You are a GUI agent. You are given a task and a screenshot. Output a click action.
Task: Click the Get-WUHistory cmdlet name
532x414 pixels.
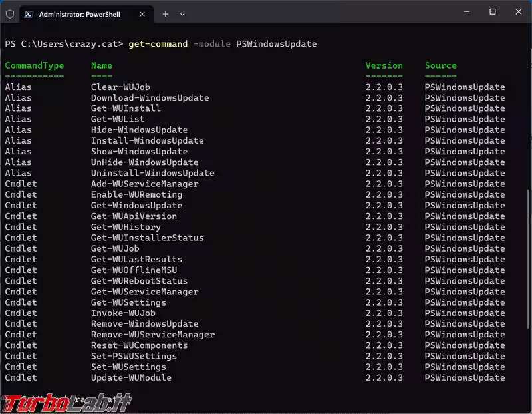tap(126, 227)
